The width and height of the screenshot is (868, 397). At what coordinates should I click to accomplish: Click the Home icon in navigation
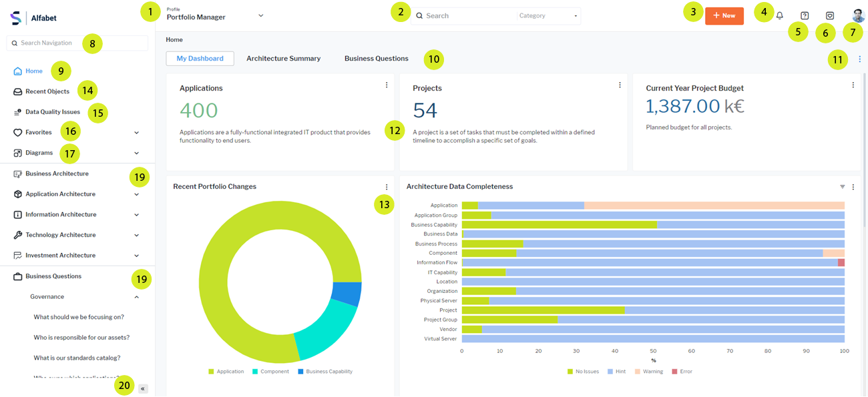[x=18, y=71]
